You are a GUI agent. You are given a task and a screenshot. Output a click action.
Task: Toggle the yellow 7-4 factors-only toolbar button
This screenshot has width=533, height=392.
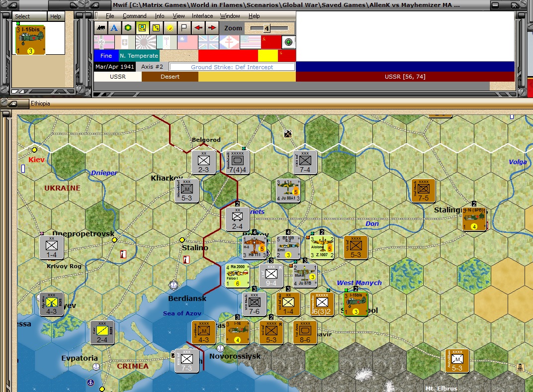coord(156,28)
